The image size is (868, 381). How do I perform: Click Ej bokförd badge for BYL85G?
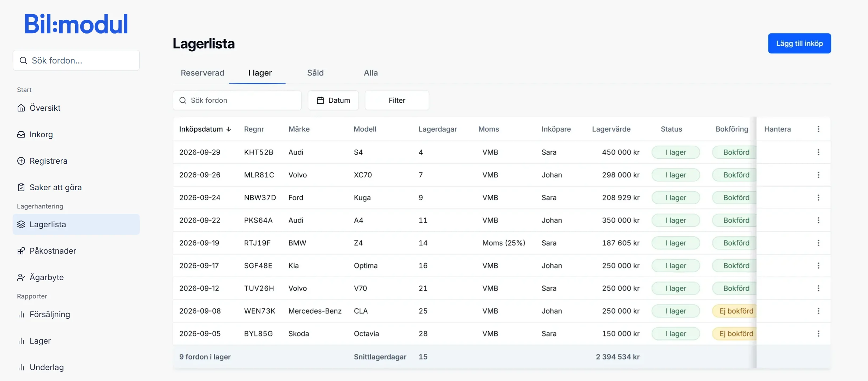coord(734,334)
